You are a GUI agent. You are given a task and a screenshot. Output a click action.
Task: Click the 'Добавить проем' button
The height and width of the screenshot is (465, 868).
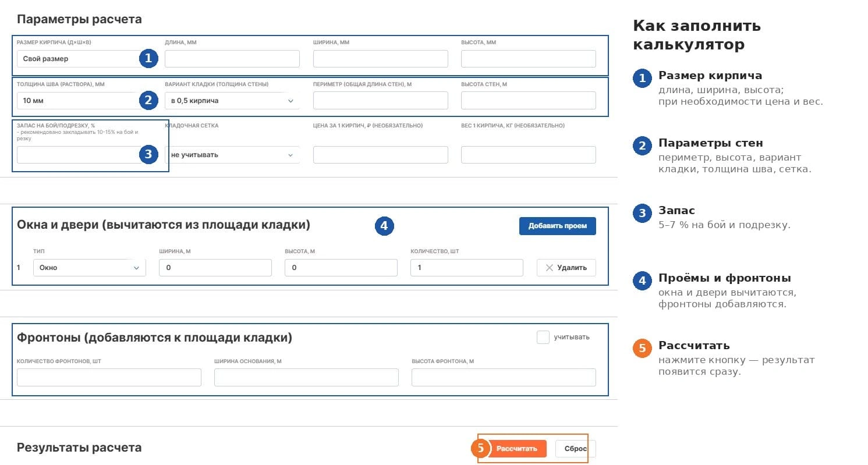(x=558, y=226)
